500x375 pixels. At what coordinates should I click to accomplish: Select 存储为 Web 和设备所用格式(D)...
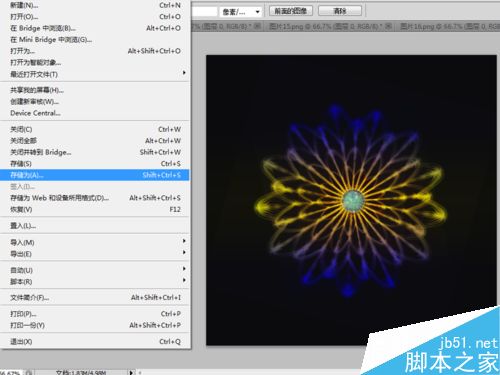tap(95, 198)
